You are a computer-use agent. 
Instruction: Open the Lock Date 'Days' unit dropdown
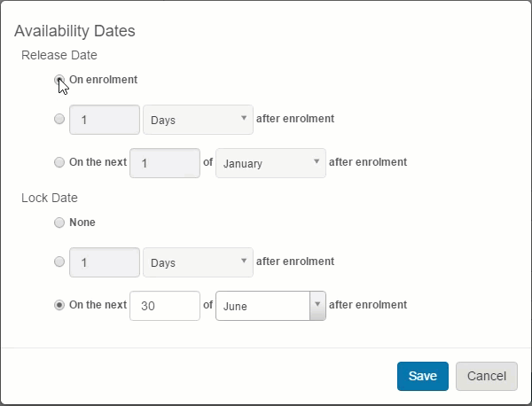pyautogui.click(x=198, y=262)
